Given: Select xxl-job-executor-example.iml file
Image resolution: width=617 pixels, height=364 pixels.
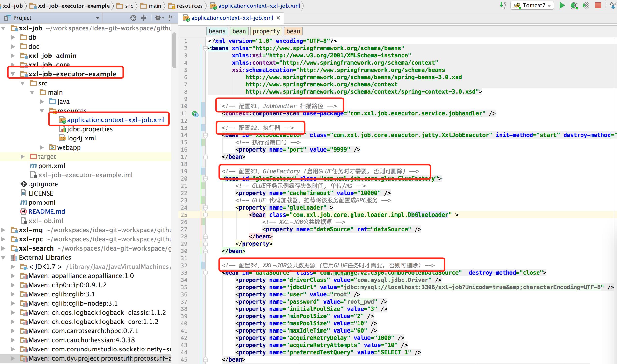Looking at the screenshot, I should [x=81, y=175].
